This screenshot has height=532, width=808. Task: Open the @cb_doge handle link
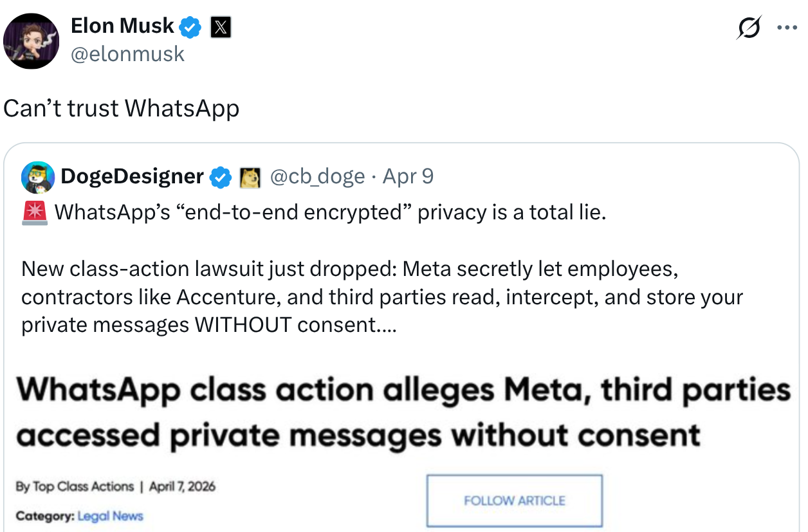317,176
